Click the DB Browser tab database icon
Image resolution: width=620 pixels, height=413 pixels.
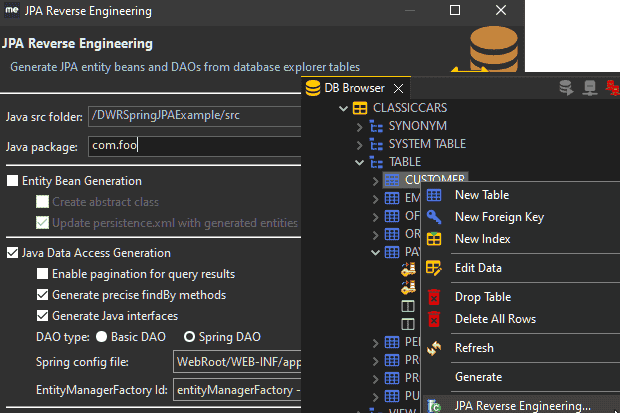(313, 88)
